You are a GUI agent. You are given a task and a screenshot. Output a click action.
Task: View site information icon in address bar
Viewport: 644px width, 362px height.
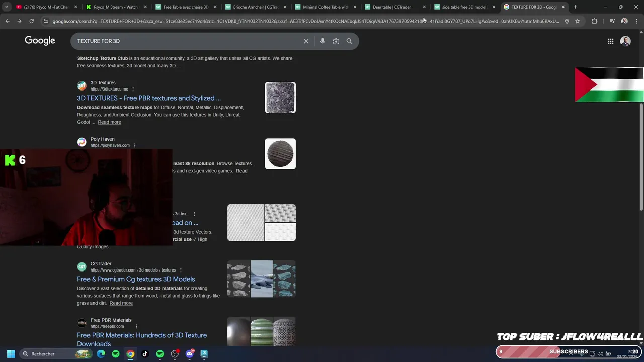click(46, 21)
